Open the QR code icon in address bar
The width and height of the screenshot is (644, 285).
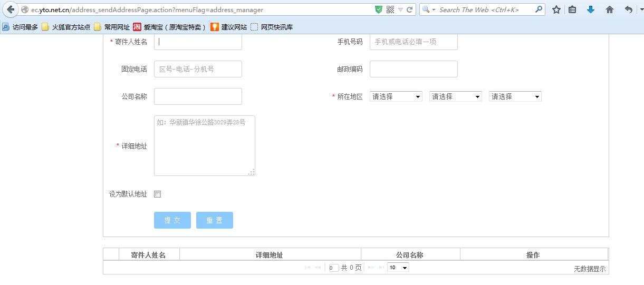pyautogui.click(x=390, y=9)
